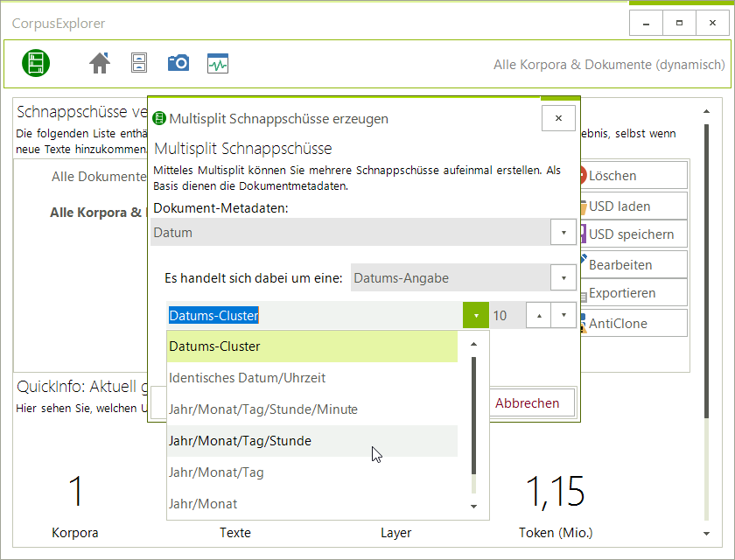Select Datums-Cluster option in the list

[312, 346]
